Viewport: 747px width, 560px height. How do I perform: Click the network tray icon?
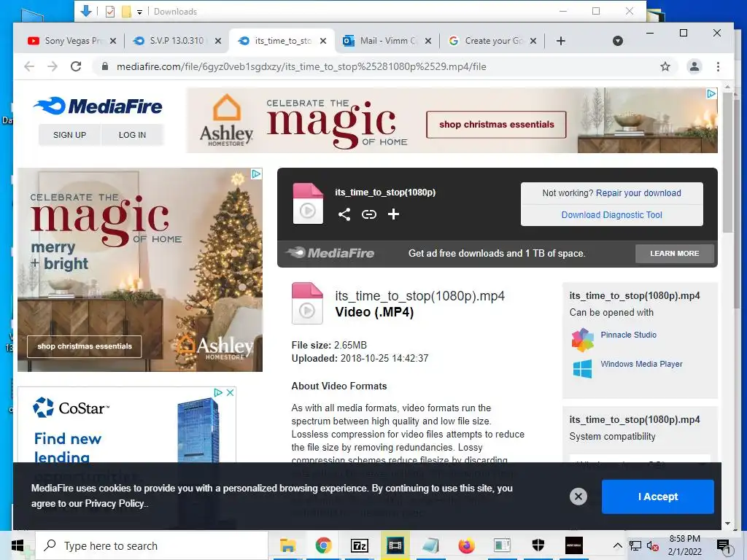635,545
